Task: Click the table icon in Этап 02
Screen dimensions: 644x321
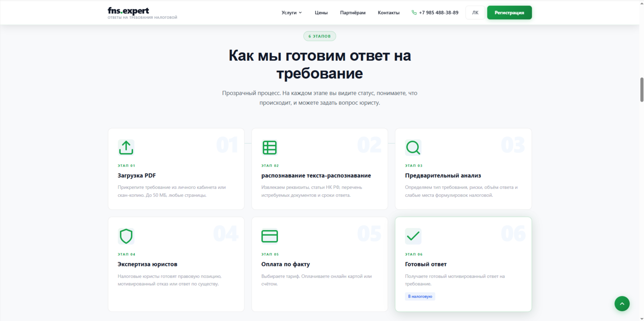Action: 270,147
